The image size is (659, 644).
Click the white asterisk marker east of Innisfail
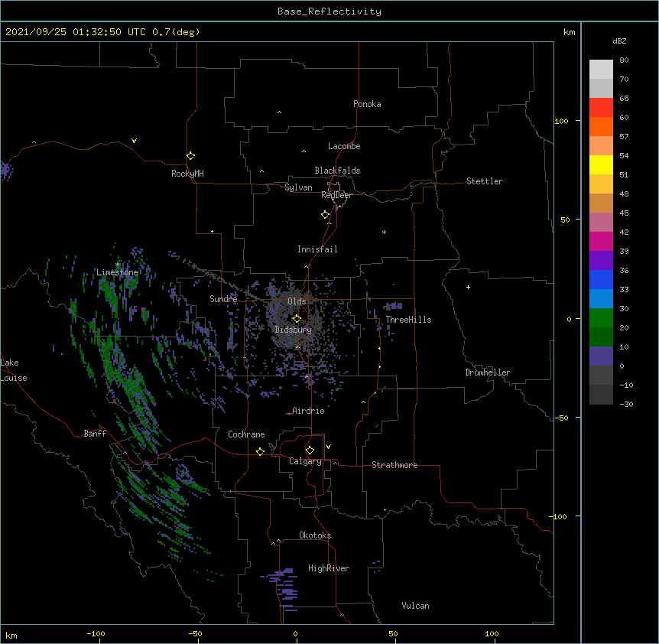point(384,232)
